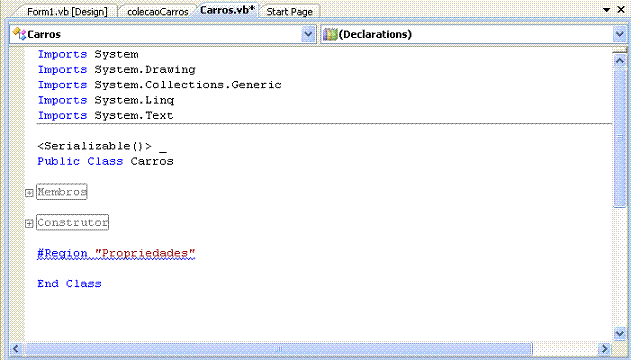
Task: Click the Construtor collapsed region box
Action: pos(72,222)
